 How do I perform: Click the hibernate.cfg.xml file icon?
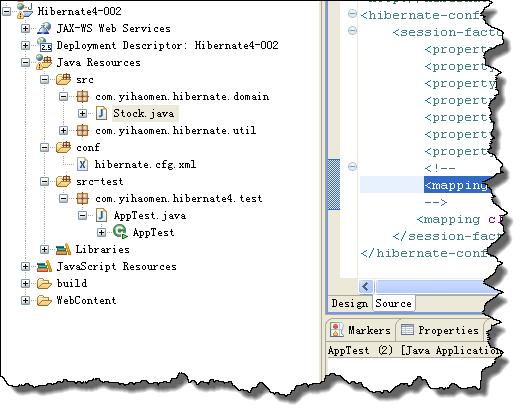(x=82, y=164)
